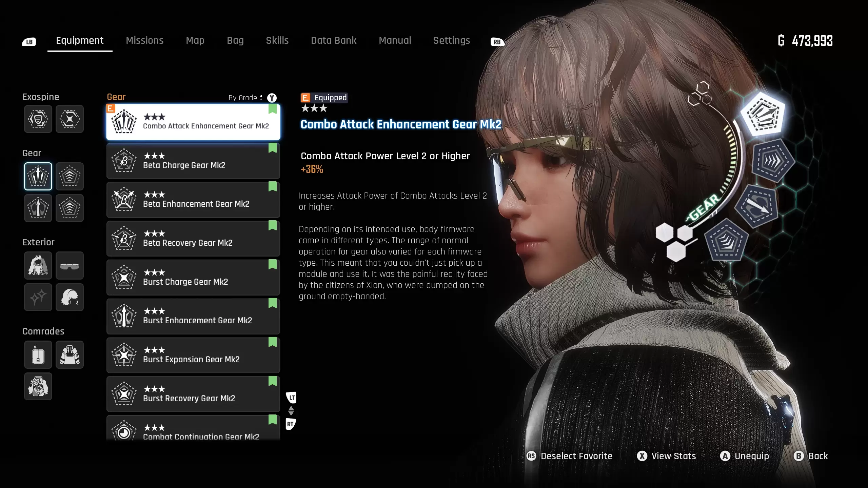
Task: Open the Settings tab
Action: pos(452,41)
